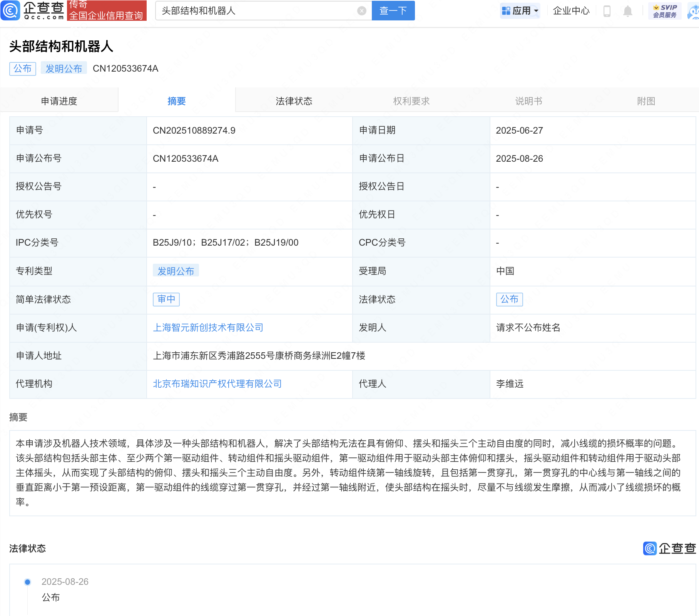Click the 企查查 watermark logo near 法律状态

669,548
